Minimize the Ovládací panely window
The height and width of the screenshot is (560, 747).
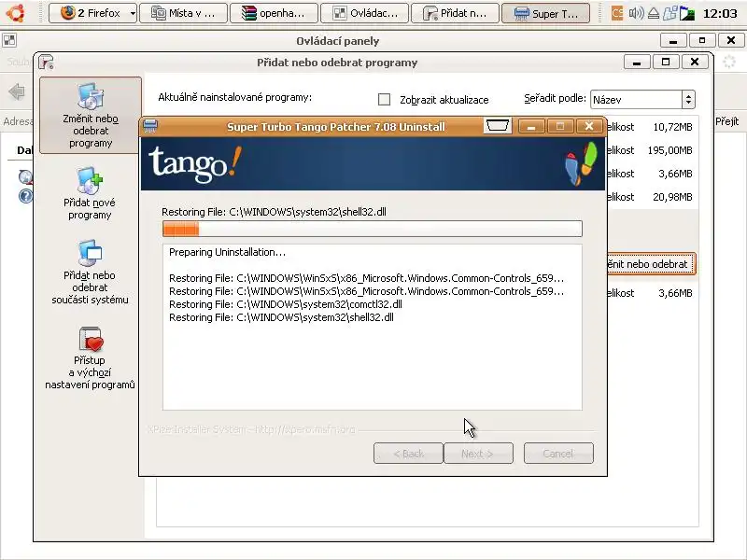point(673,40)
